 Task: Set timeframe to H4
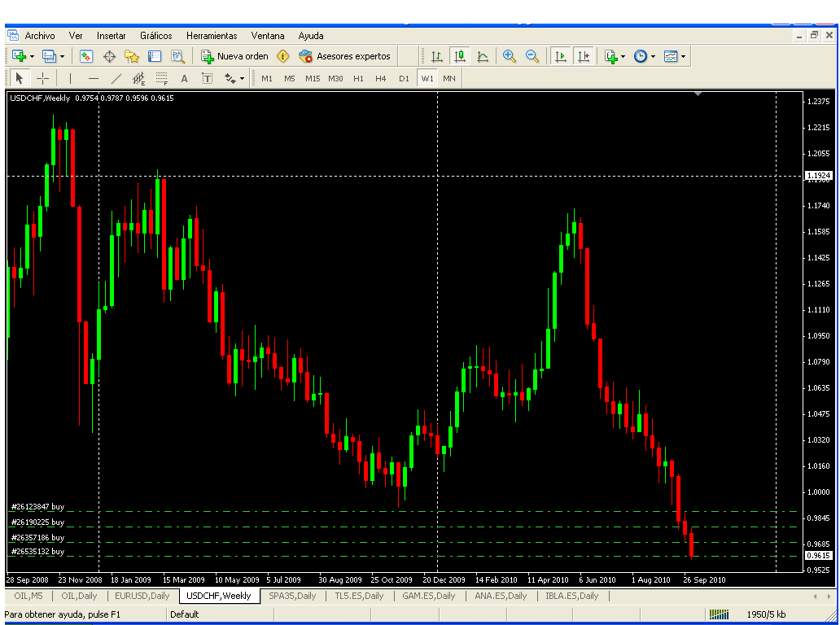coord(381,79)
